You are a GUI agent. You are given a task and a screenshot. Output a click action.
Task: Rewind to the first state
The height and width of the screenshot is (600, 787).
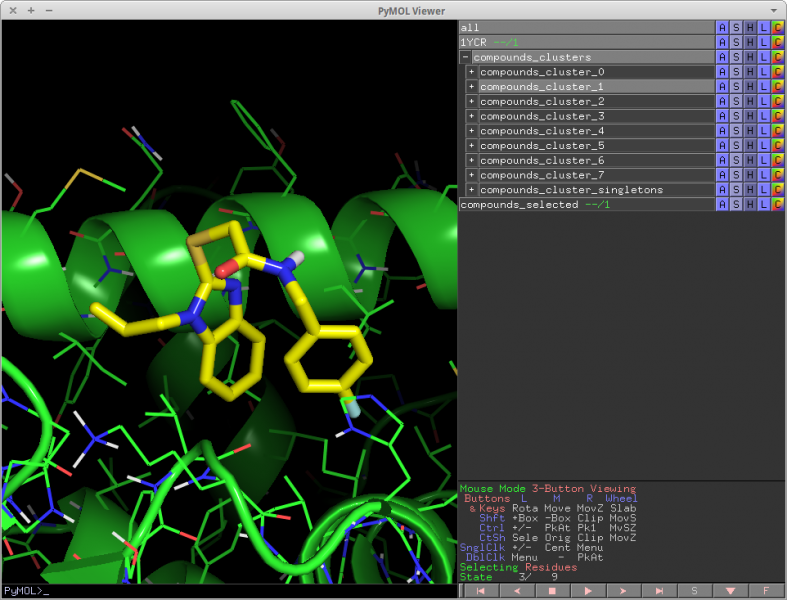click(x=480, y=591)
